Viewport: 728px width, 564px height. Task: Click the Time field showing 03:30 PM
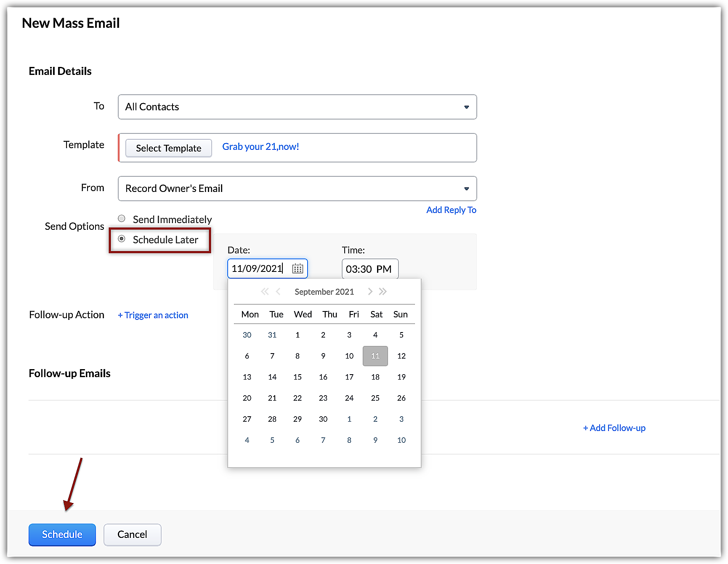coord(369,269)
